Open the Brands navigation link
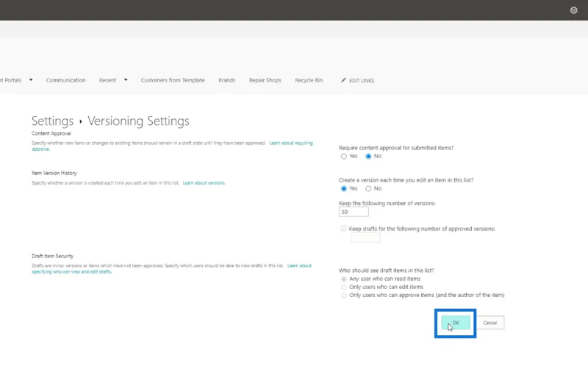The width and height of the screenshot is (588, 392). pyautogui.click(x=227, y=80)
